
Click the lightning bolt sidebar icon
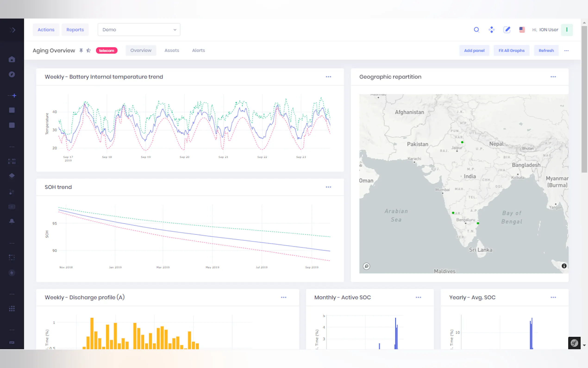coord(12,273)
